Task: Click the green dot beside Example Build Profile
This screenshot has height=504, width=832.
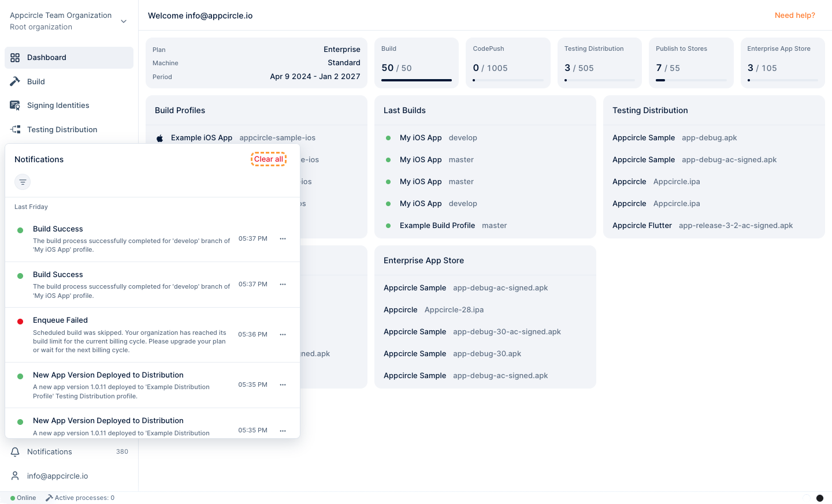Action: click(x=388, y=226)
